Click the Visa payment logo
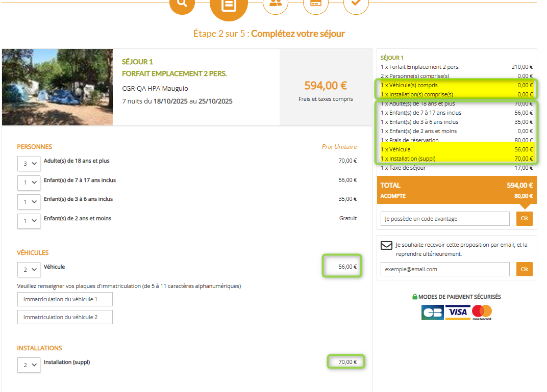 (x=457, y=312)
